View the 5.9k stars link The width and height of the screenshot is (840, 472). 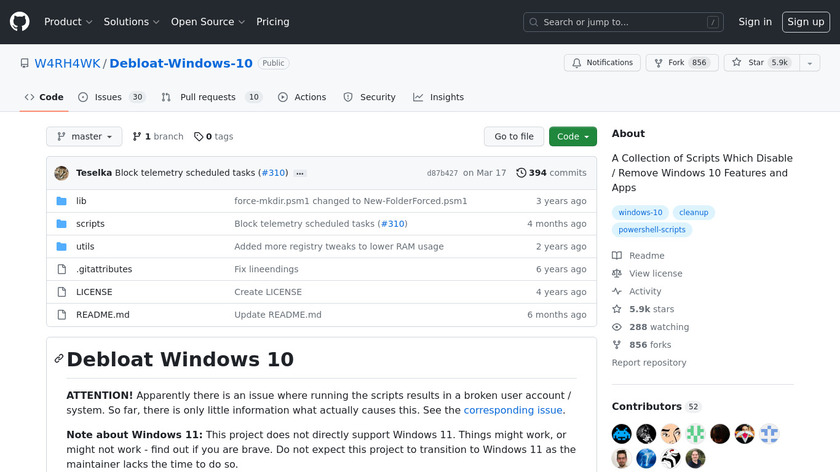coord(643,309)
